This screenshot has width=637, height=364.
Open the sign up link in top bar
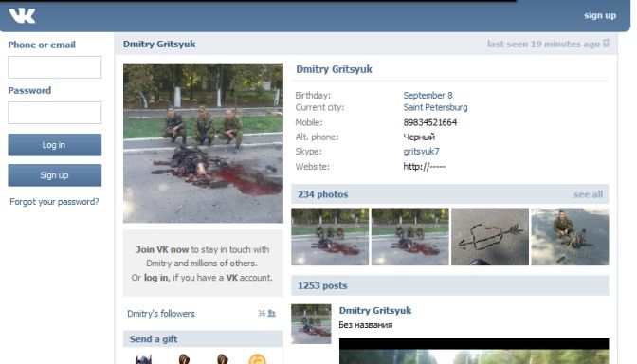600,15
